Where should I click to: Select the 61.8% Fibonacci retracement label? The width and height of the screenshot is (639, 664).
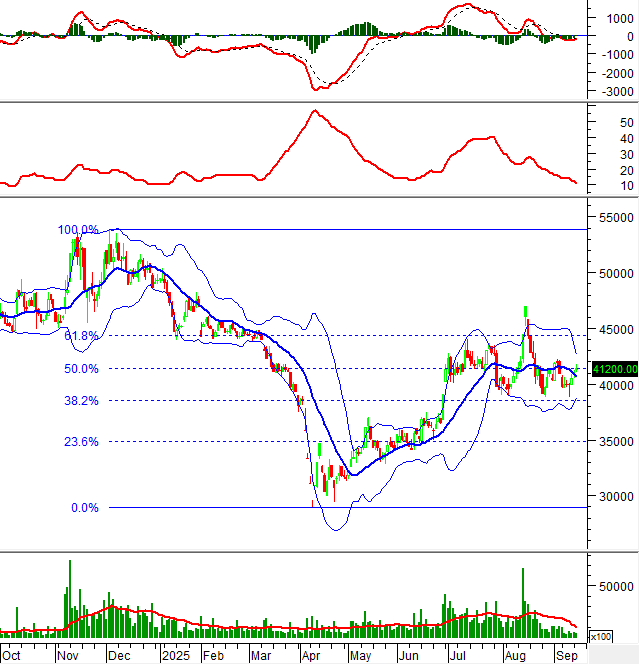[81, 336]
